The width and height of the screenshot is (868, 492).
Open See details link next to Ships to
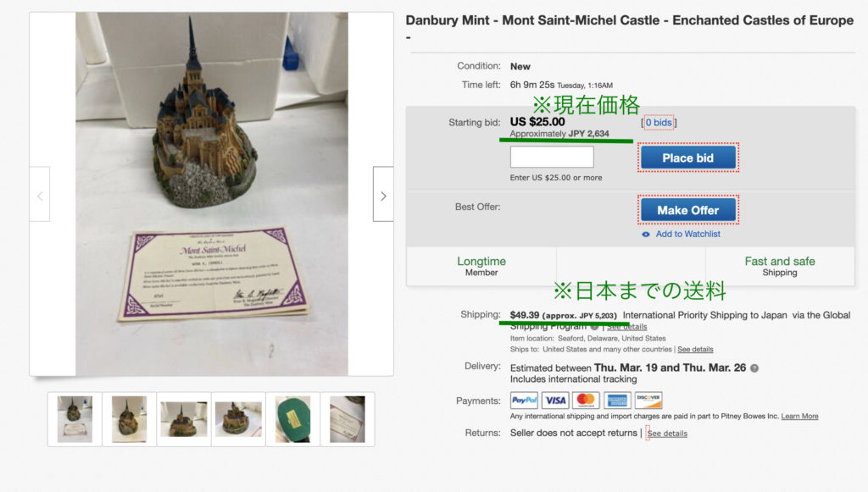695,350
